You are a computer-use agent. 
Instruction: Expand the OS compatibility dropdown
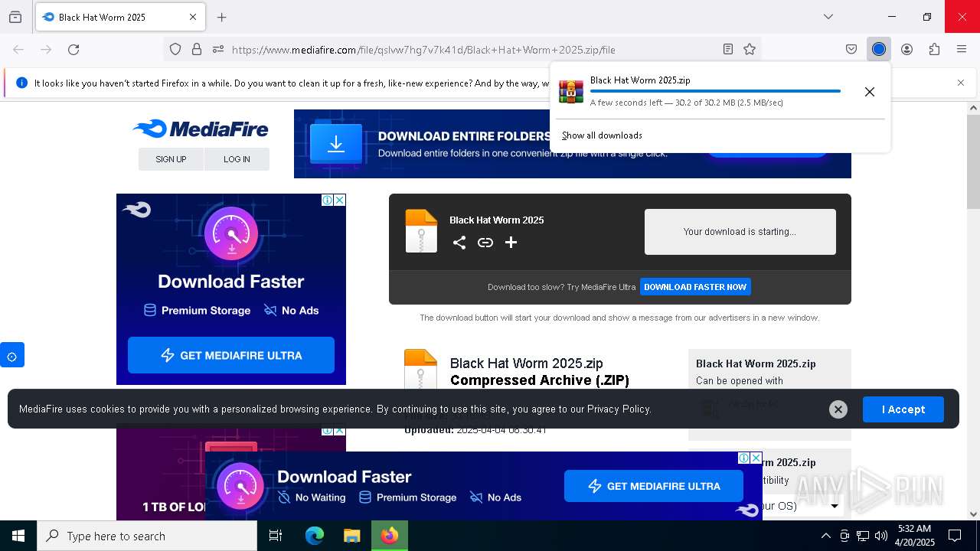(835, 506)
